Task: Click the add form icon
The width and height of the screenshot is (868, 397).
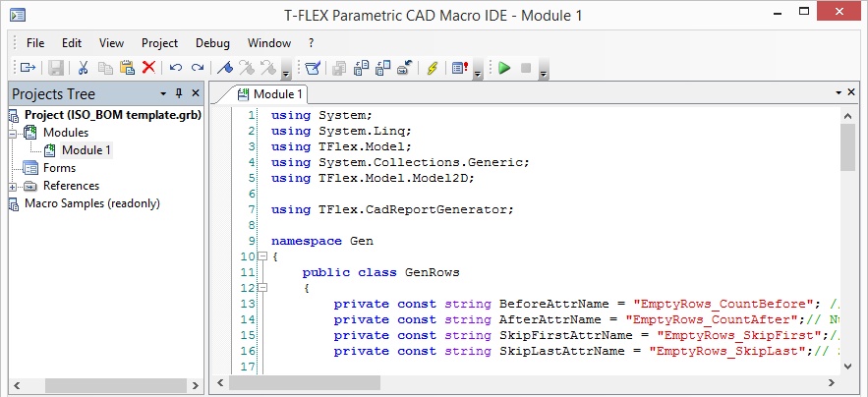Action: tap(383, 68)
